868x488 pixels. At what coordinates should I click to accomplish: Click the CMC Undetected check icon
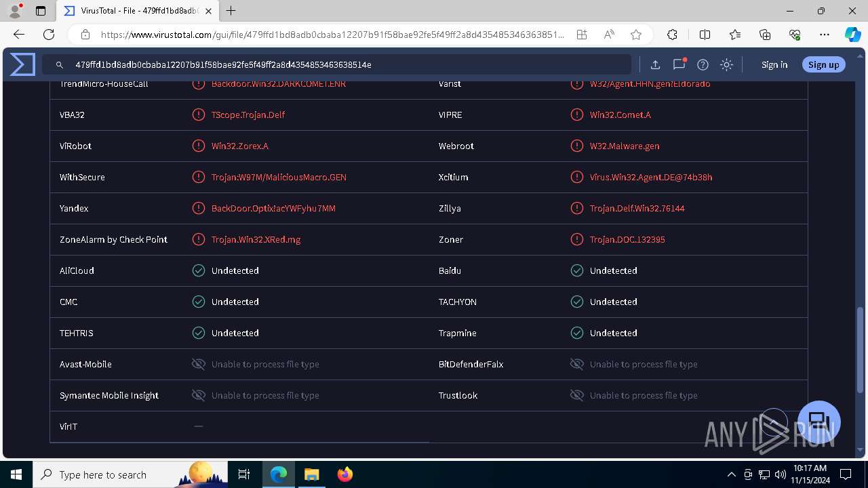coord(199,302)
